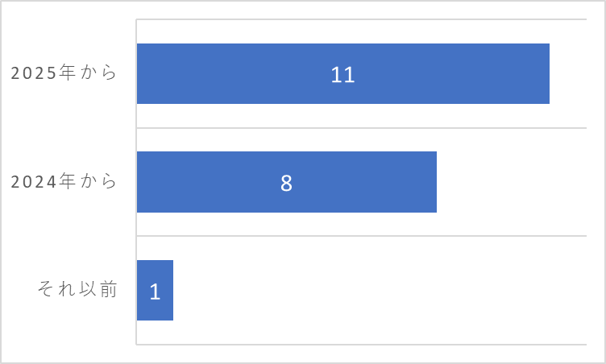Screen dimensions: 606x364
Task: Select the top gridline above the 2025年から bar
Action: 361,19
